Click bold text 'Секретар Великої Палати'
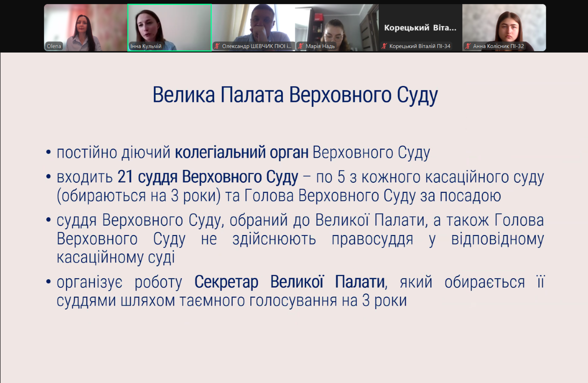Image resolution: width=588 pixels, height=383 pixels. point(290,282)
